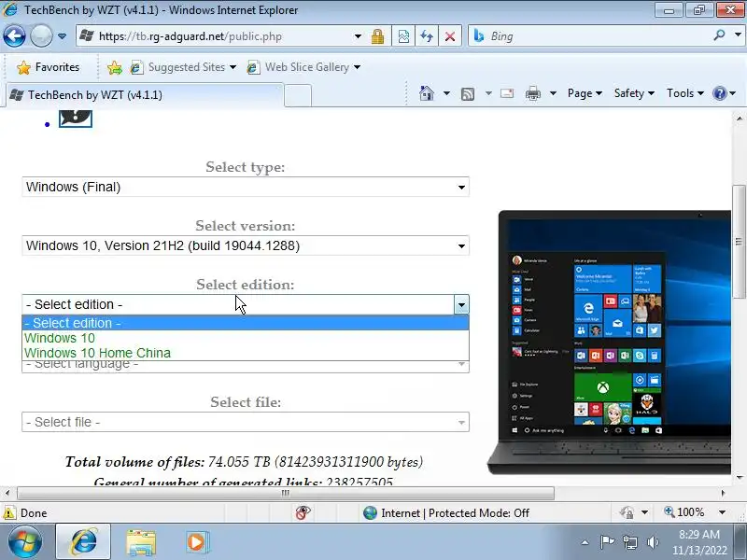Image resolution: width=747 pixels, height=560 pixels.
Task: Open the Tools menu
Action: (685, 93)
